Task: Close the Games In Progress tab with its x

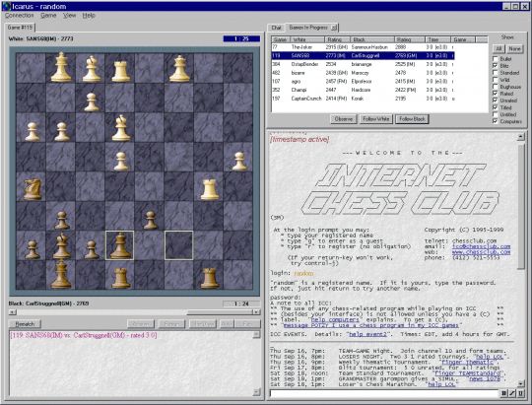Action: 334,28
